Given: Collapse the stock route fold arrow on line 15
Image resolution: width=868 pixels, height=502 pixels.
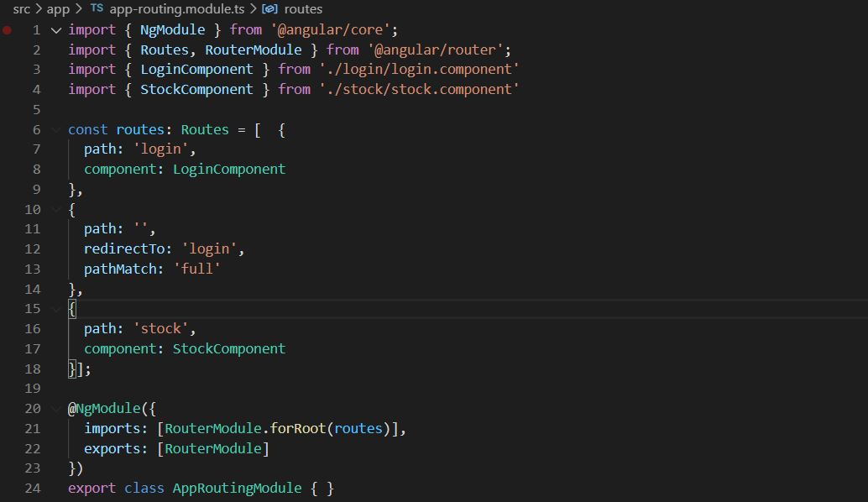Looking at the screenshot, I should pyautogui.click(x=56, y=309).
